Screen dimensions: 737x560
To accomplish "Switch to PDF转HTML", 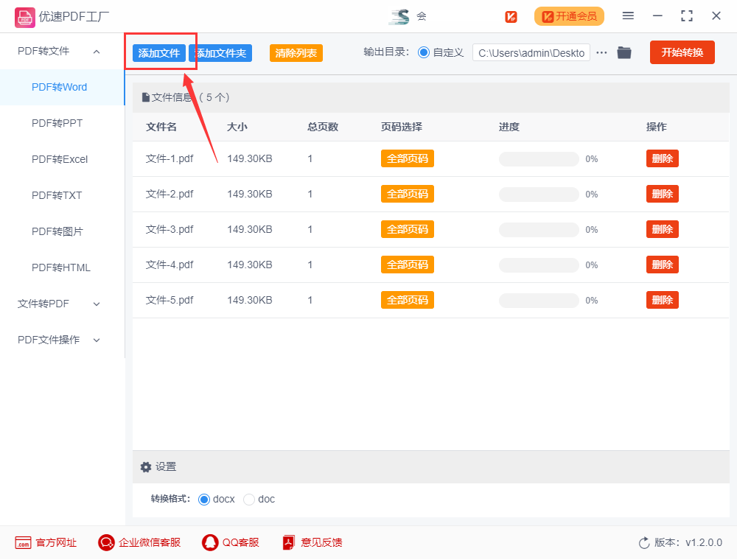I will [62, 267].
